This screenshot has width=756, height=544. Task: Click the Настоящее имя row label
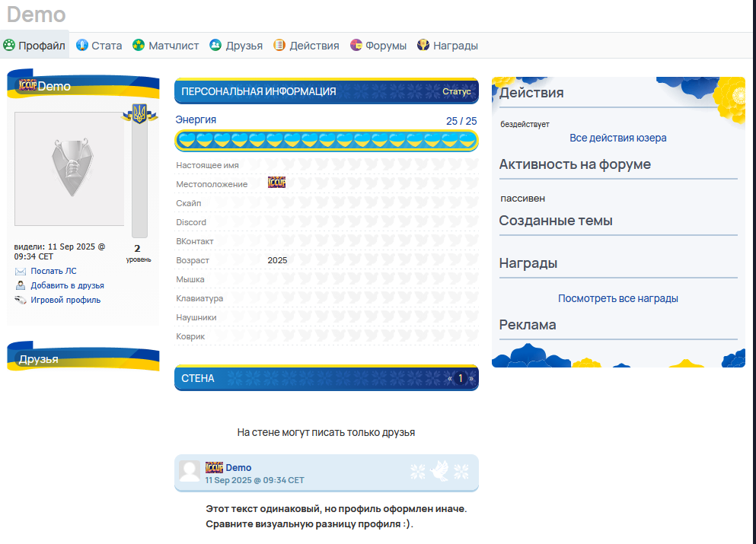point(207,165)
